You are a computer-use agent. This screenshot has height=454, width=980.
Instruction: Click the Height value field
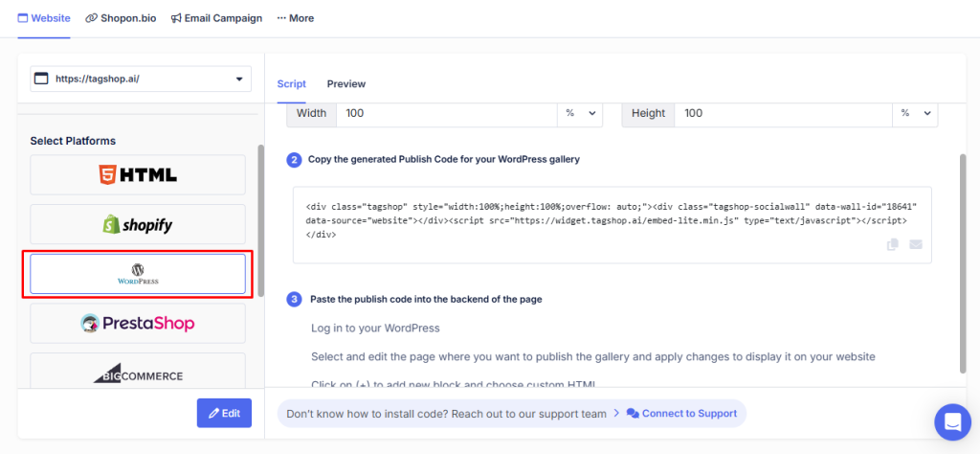pos(783,113)
